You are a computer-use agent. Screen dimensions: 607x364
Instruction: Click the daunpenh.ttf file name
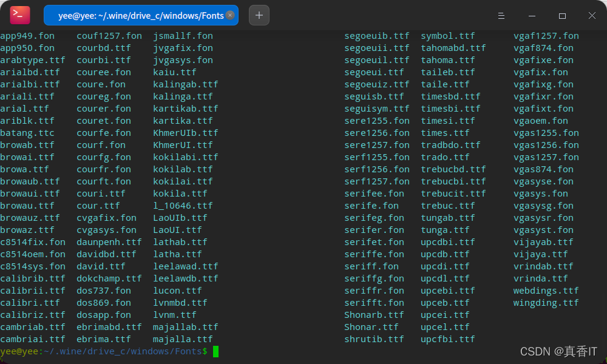tap(109, 242)
